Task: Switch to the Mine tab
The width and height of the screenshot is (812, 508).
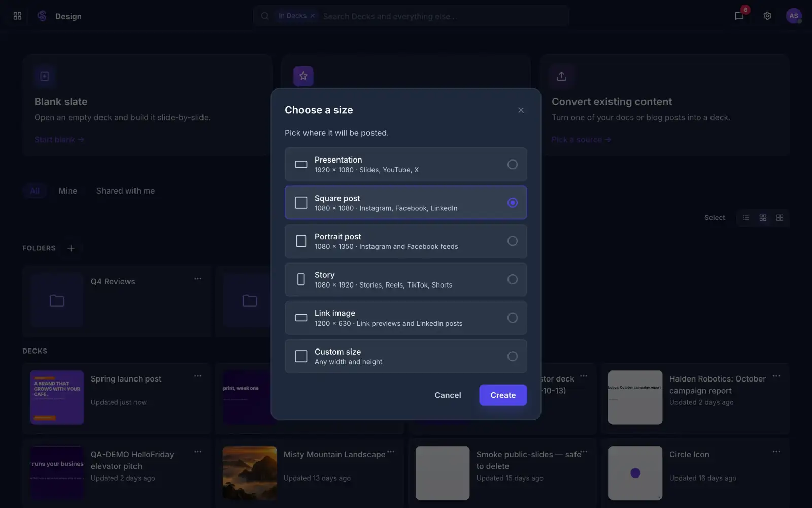Action: click(x=68, y=191)
